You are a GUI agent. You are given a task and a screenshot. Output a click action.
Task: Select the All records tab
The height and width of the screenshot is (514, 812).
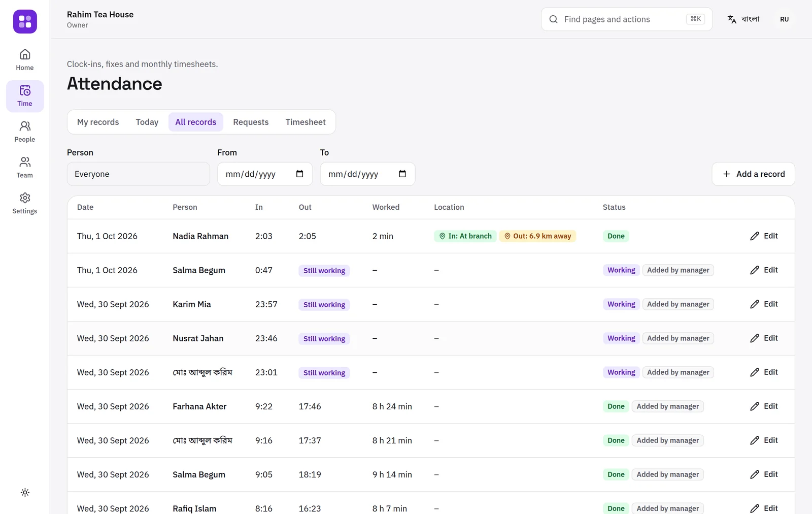pos(196,122)
